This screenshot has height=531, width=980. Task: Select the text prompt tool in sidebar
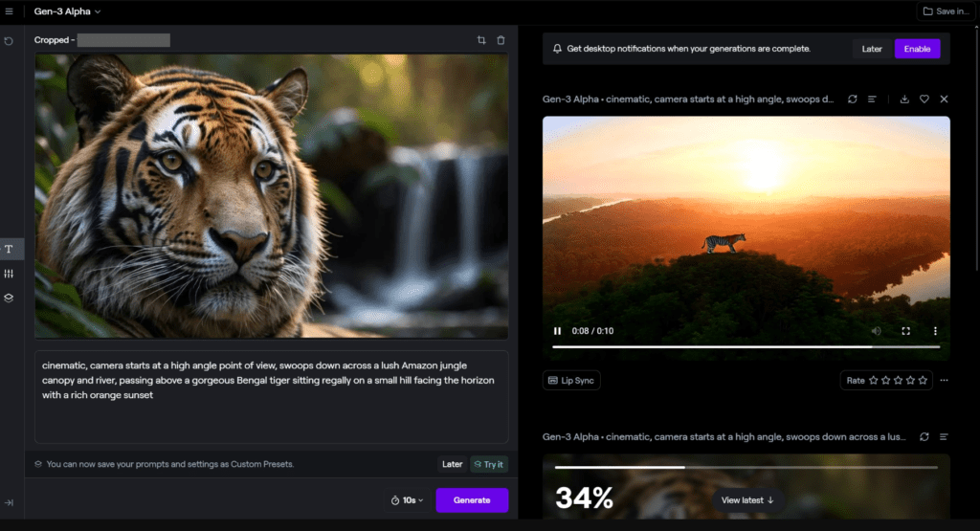[10, 249]
